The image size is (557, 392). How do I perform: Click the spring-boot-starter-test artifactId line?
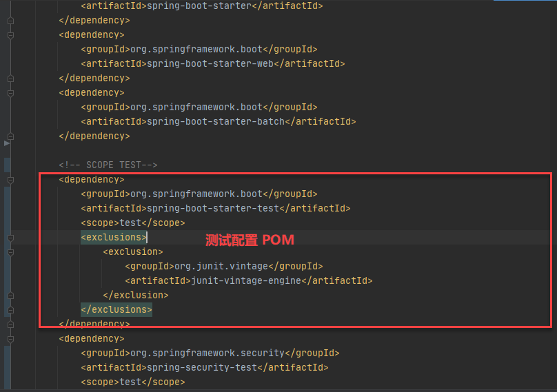216,208
